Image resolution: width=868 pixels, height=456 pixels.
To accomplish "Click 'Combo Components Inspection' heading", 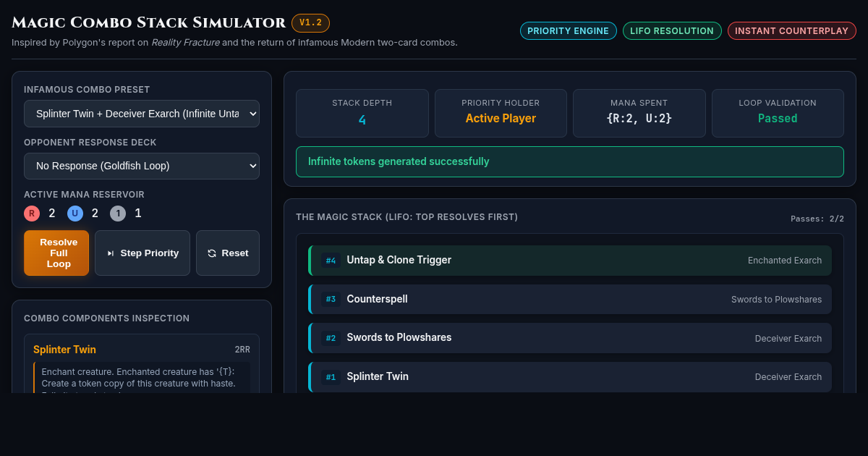I will click(x=107, y=318).
